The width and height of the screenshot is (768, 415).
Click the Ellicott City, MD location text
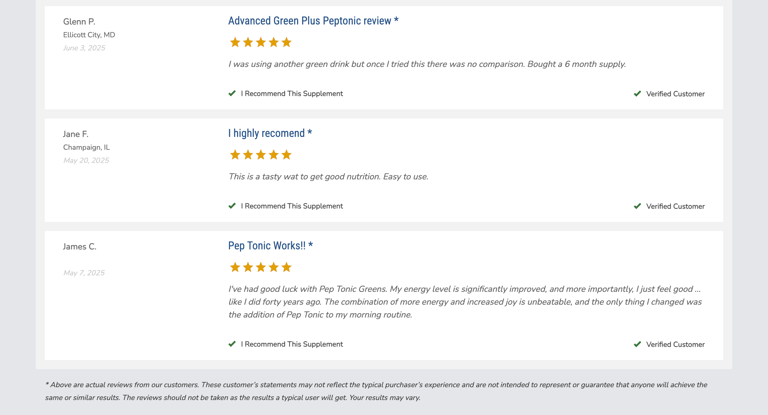point(89,35)
